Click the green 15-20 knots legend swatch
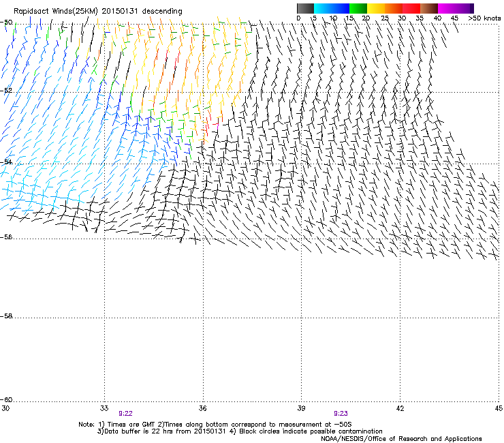The image size is (504, 443). coord(358,8)
